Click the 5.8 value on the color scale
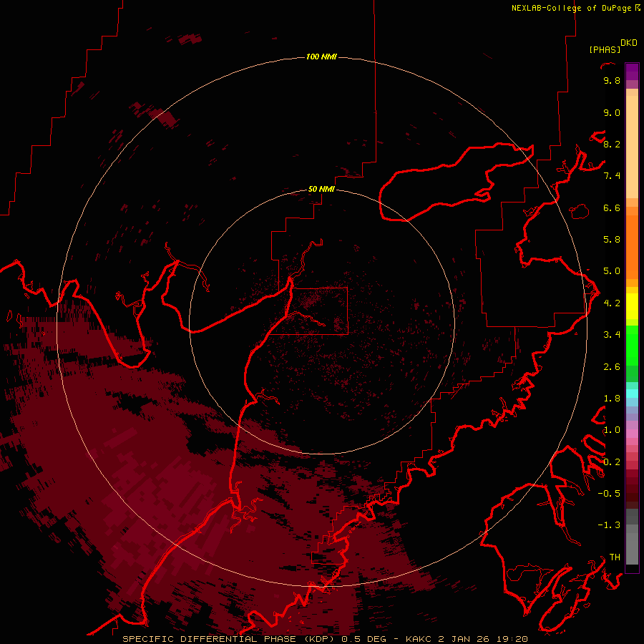 [x=612, y=240]
